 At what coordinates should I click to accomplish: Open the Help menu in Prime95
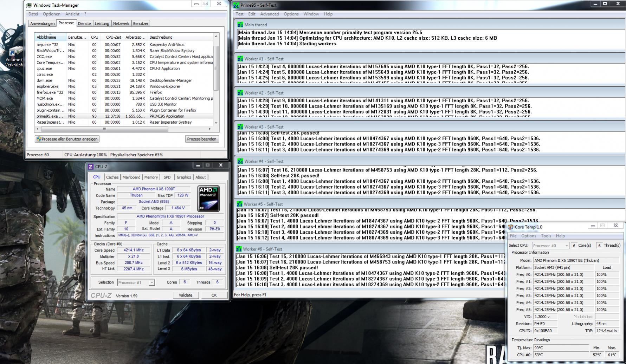click(x=328, y=14)
